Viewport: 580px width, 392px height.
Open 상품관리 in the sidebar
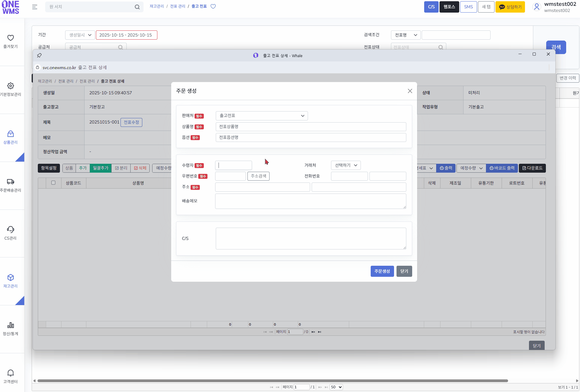tap(10, 137)
